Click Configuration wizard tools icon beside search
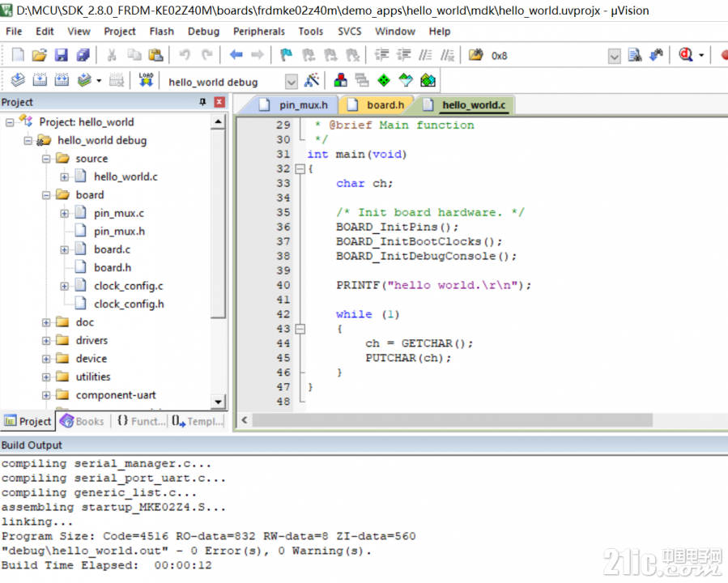Viewport: 728px width, 583px height. [656, 55]
